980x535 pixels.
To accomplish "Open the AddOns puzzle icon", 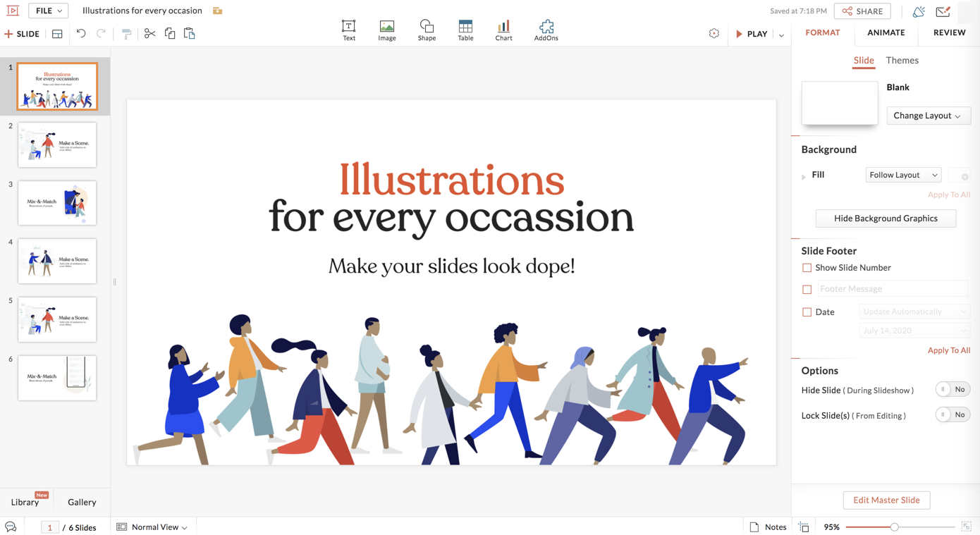I will (546, 30).
